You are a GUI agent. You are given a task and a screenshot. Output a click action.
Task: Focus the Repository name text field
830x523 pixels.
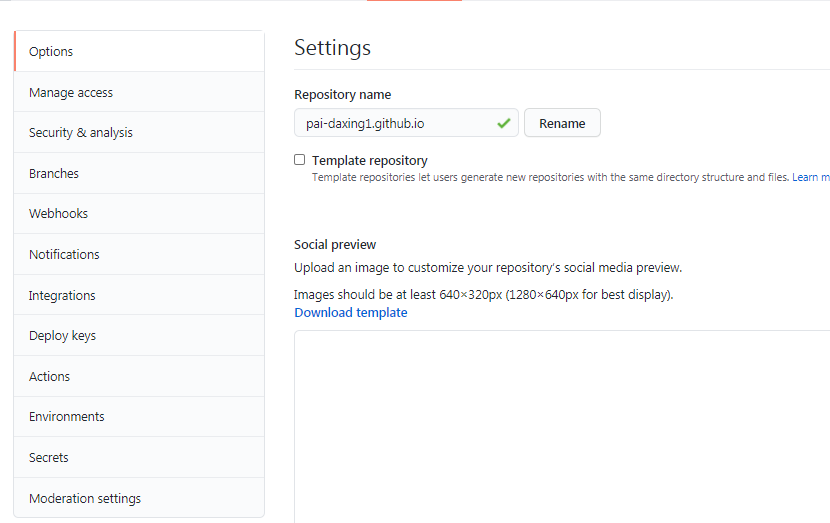pyautogui.click(x=396, y=123)
